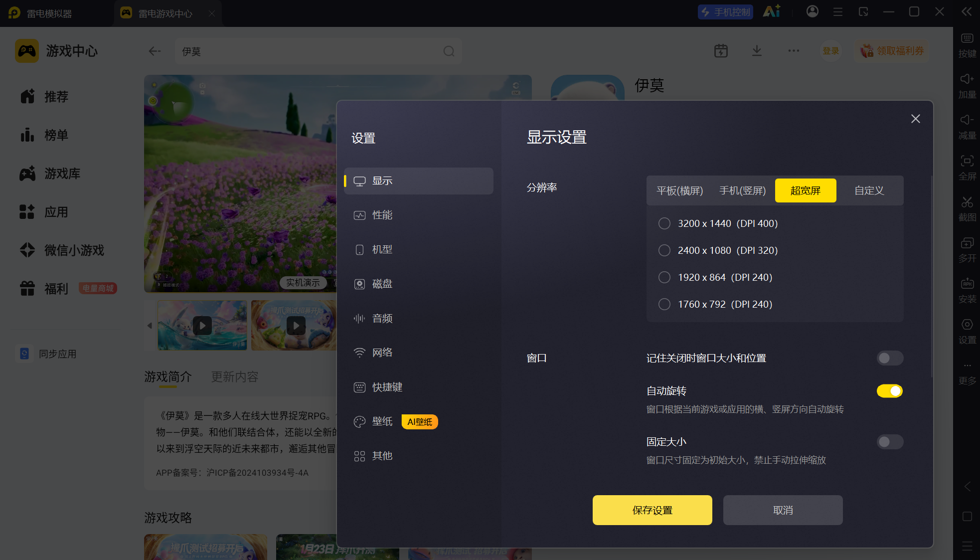The image size is (980, 560).
Task: Click the settings dialog vertical scrollbar
Action: click(931, 276)
